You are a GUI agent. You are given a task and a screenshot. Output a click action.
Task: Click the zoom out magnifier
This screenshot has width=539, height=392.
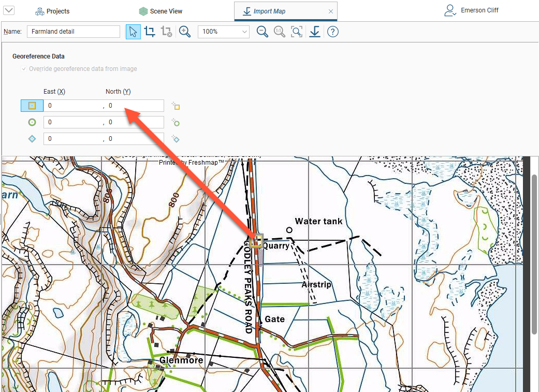pyautogui.click(x=263, y=32)
